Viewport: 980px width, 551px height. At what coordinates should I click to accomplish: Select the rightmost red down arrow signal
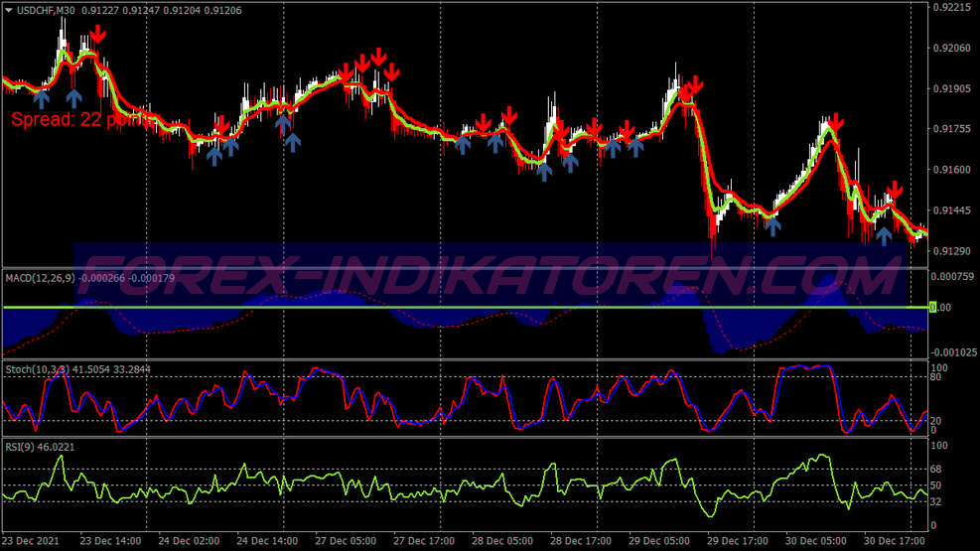pyautogui.click(x=895, y=190)
